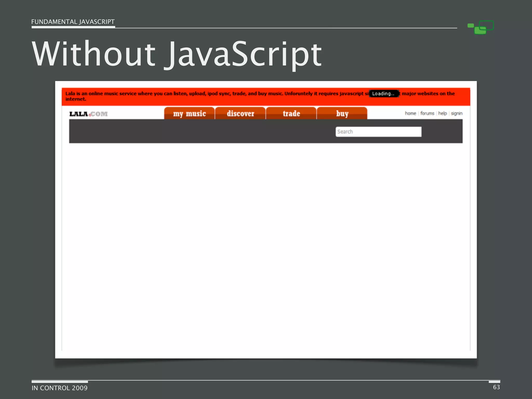Click the word internet in the red banner
This screenshot has height=399, width=532.
[75, 99]
